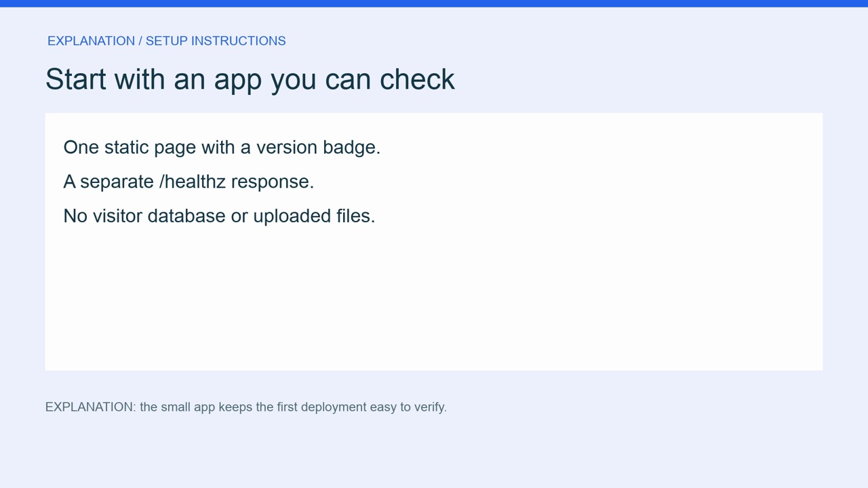868x488 pixels.
Task: Click 'No visitor database or uploaded files.' line
Action: 219,216
